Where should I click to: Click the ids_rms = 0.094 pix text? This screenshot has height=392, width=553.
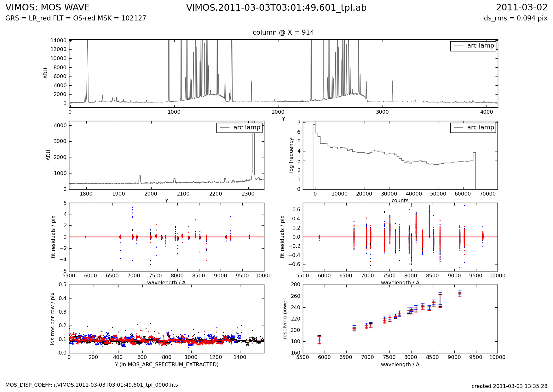click(x=514, y=18)
